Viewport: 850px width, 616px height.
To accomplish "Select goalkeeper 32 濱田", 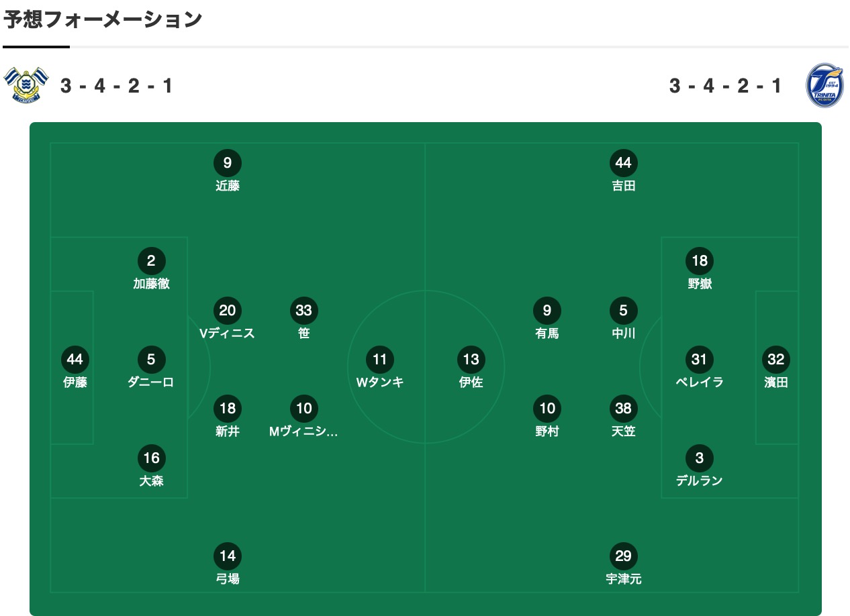I will (776, 368).
